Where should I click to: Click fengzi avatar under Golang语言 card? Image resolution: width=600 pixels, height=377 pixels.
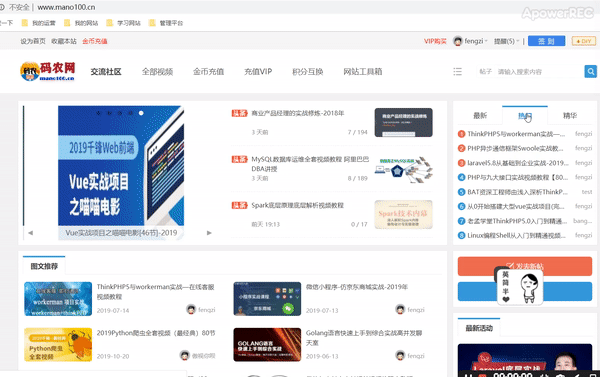pyautogui.click(x=400, y=355)
